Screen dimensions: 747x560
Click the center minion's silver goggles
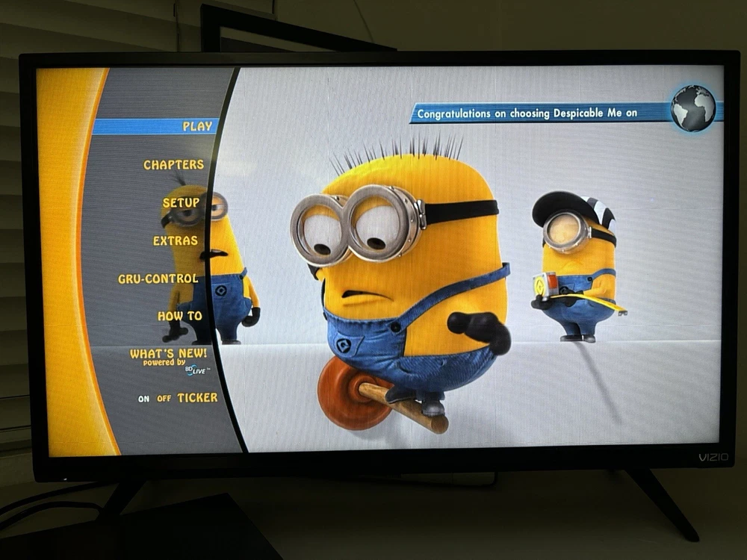[357, 223]
